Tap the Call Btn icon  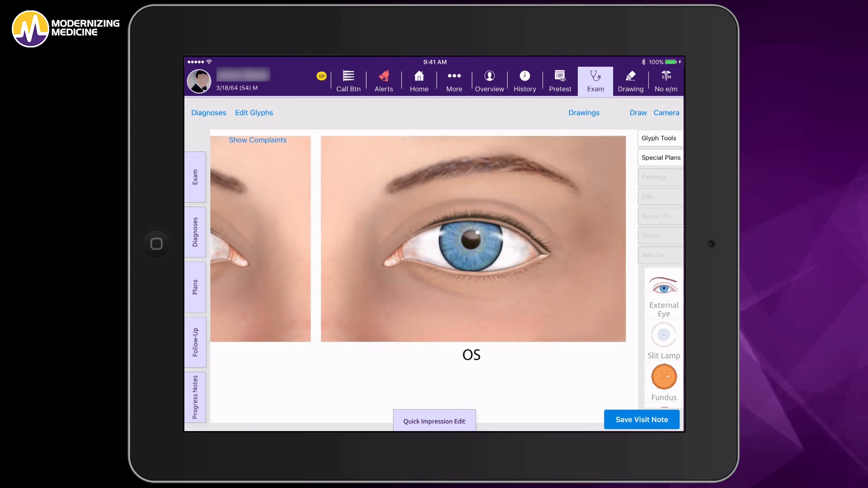[x=348, y=80]
